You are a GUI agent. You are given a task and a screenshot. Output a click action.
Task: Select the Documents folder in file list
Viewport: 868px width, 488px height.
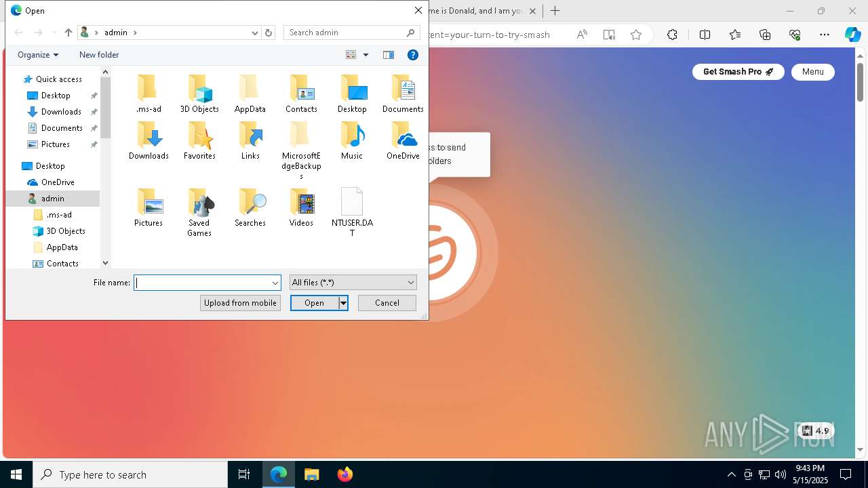pos(403,94)
